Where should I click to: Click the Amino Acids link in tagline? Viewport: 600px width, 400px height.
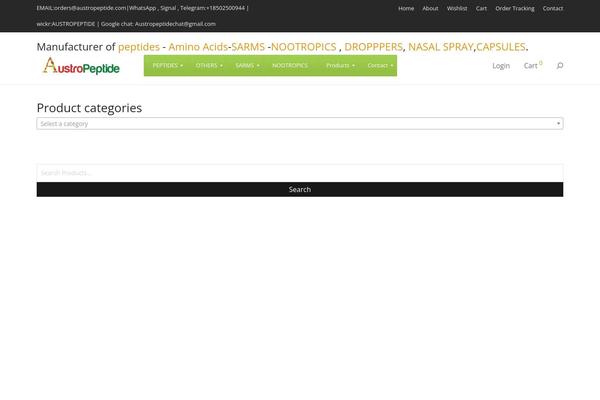pos(198,47)
